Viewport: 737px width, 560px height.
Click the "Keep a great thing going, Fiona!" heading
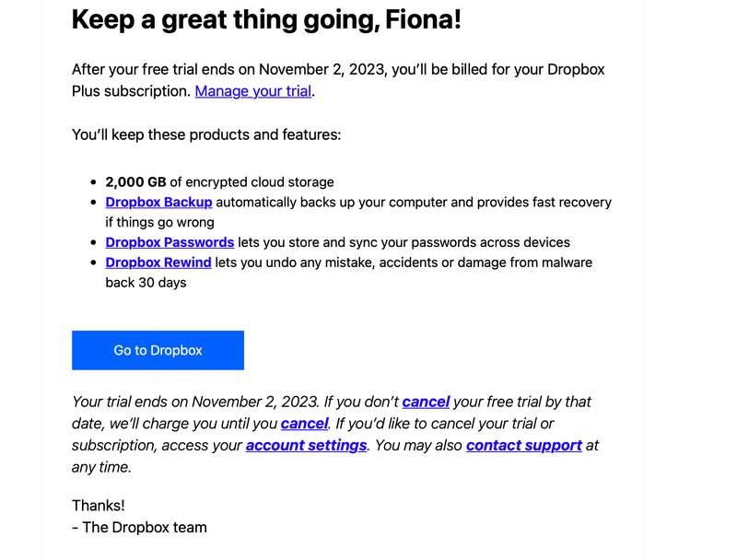tap(266, 19)
